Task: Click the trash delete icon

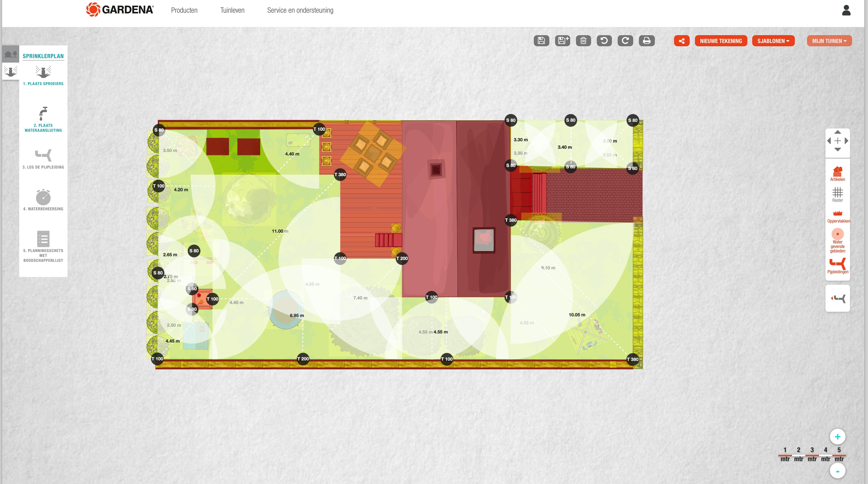Action: pyautogui.click(x=583, y=41)
